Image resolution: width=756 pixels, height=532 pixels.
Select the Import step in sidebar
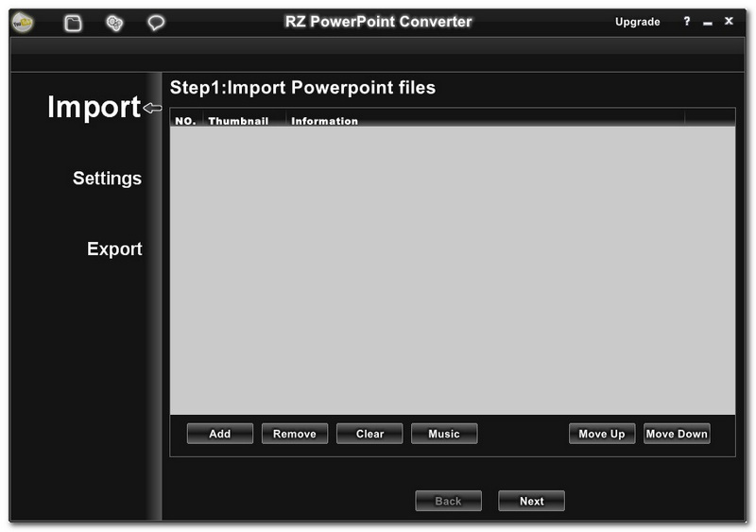tap(94, 107)
